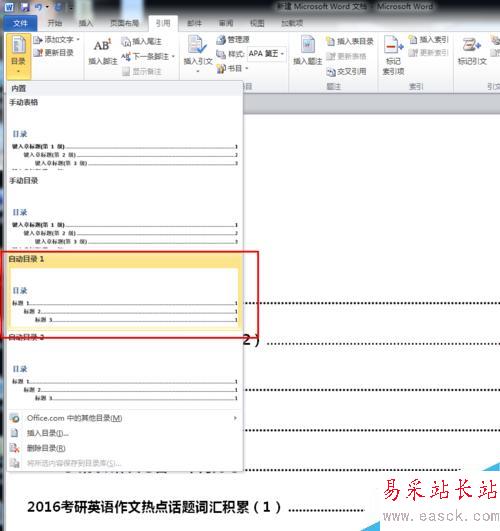Switch to the 视图 ribbon tab
The width and height of the screenshot is (500, 531).
(257, 23)
